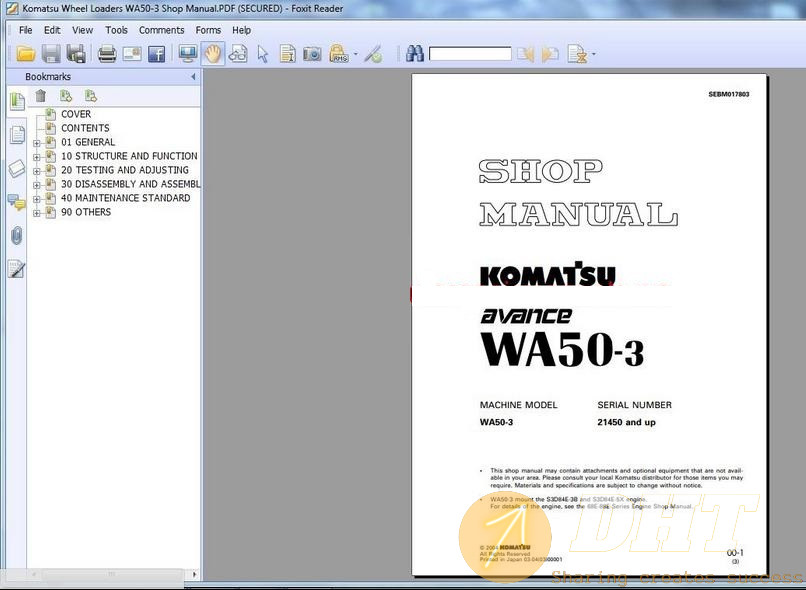Share document via Facebook icon

point(157,53)
